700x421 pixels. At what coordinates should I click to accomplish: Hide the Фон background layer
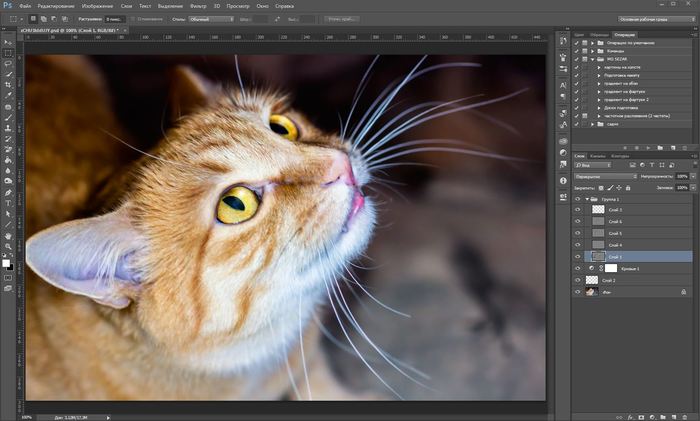(578, 292)
